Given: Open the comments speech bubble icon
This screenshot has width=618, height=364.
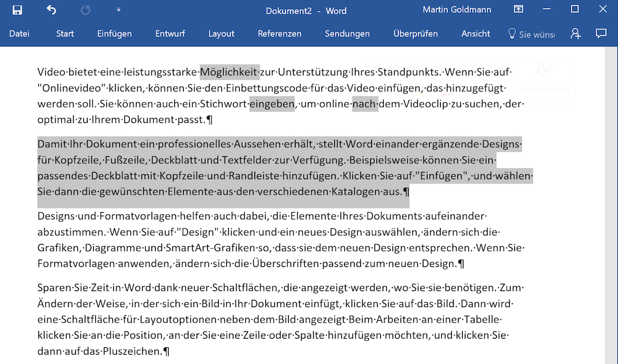Looking at the screenshot, I should pos(601,33).
